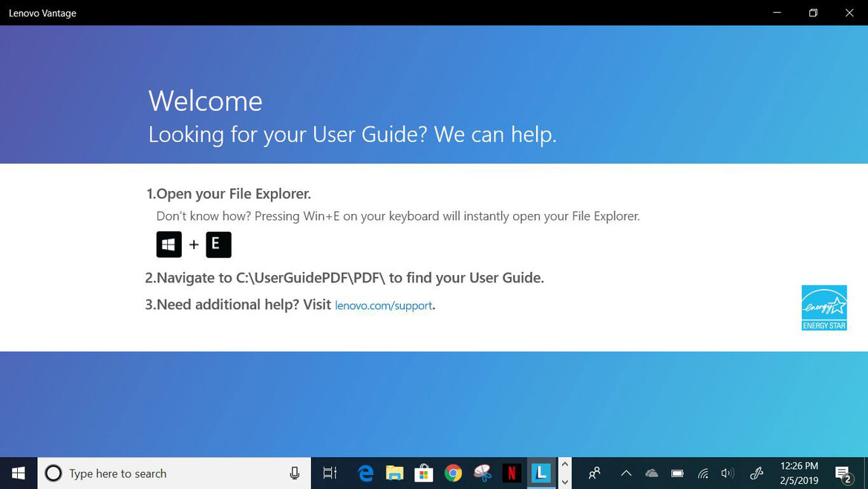Click the OneDrive cloud tray icon
Screen dimensions: 868x489
coord(651,473)
